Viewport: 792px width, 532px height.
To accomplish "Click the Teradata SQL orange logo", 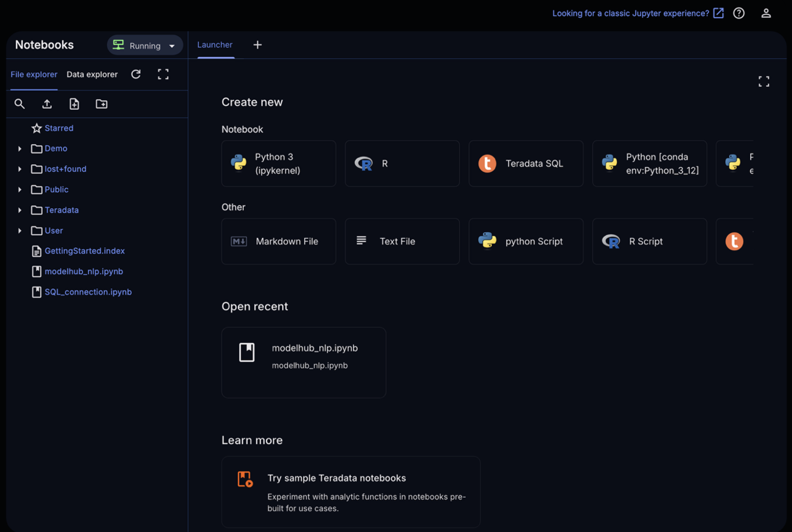I will tap(487, 163).
